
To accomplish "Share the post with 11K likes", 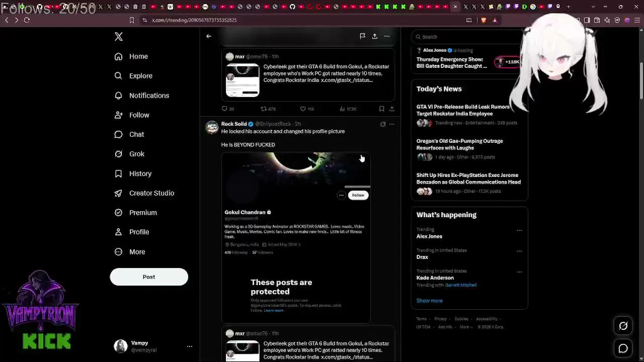I will point(392,109).
